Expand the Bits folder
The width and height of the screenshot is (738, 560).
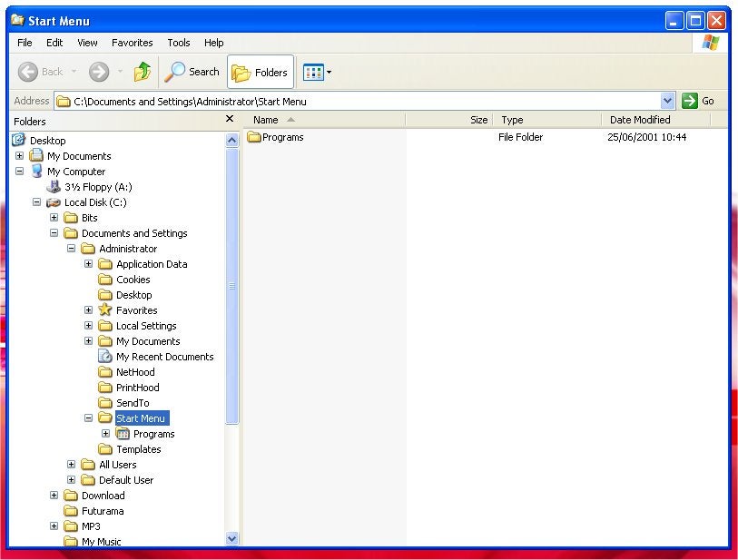[54, 218]
